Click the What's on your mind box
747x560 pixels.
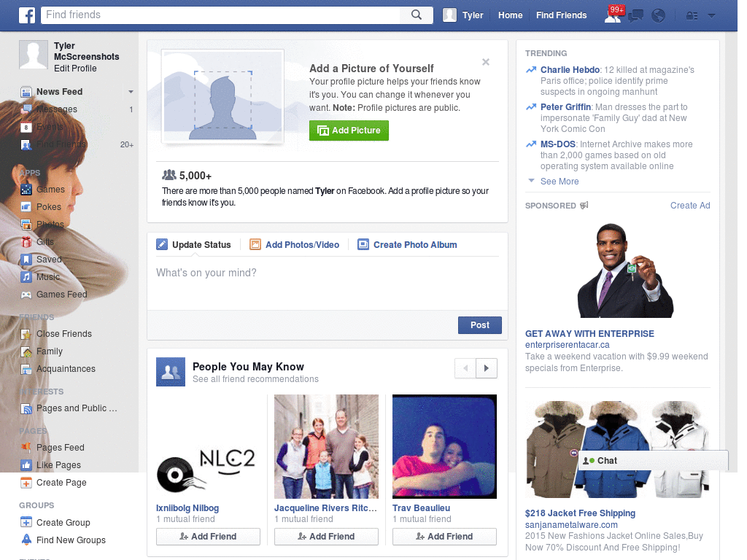[328, 284]
